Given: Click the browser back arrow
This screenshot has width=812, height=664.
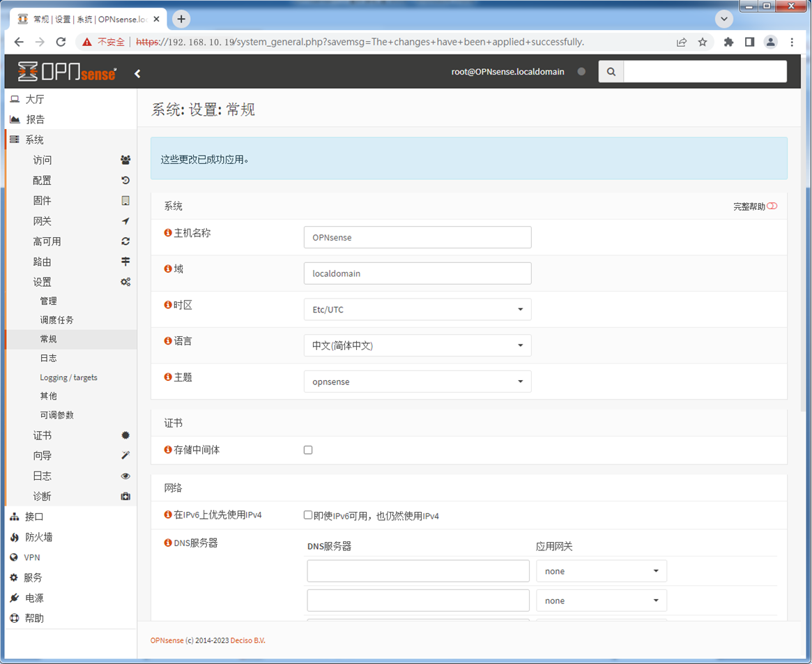Looking at the screenshot, I should (x=19, y=42).
